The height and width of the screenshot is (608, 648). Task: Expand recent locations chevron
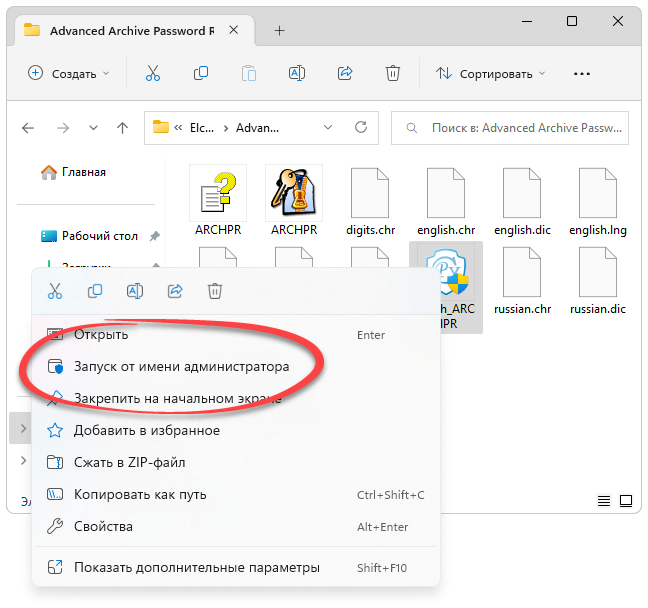93,128
